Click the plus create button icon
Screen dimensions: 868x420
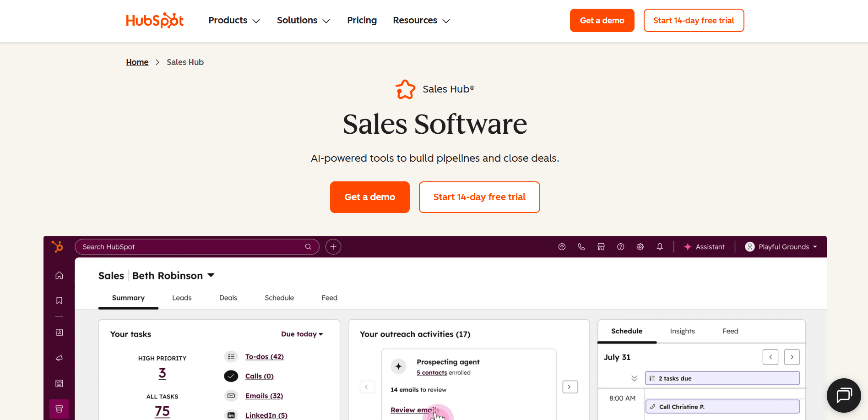[333, 247]
